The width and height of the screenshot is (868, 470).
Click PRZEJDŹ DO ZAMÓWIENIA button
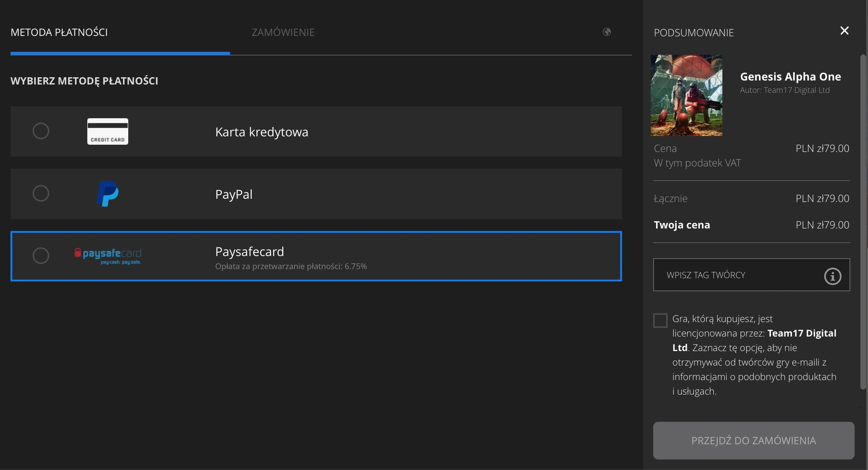coord(754,440)
